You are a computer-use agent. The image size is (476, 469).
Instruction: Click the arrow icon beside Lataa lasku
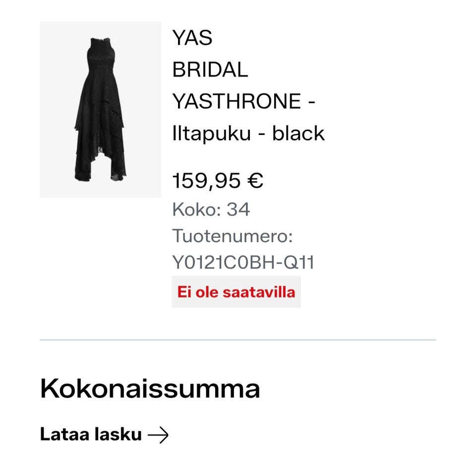[x=158, y=435]
